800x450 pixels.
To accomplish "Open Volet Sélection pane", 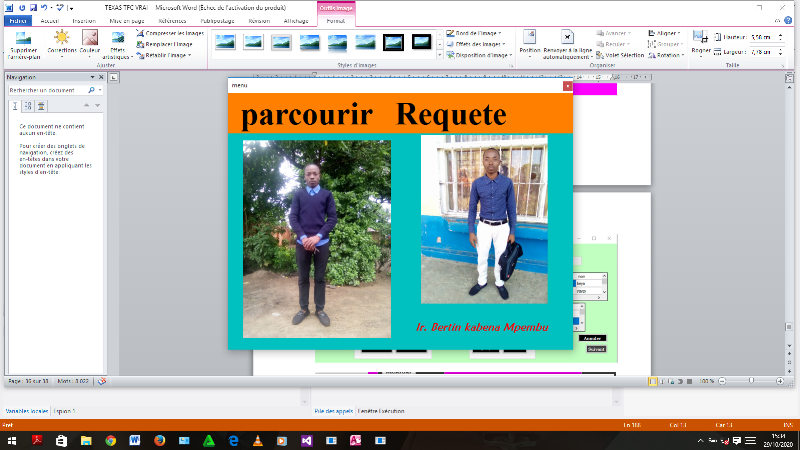I will coord(622,55).
